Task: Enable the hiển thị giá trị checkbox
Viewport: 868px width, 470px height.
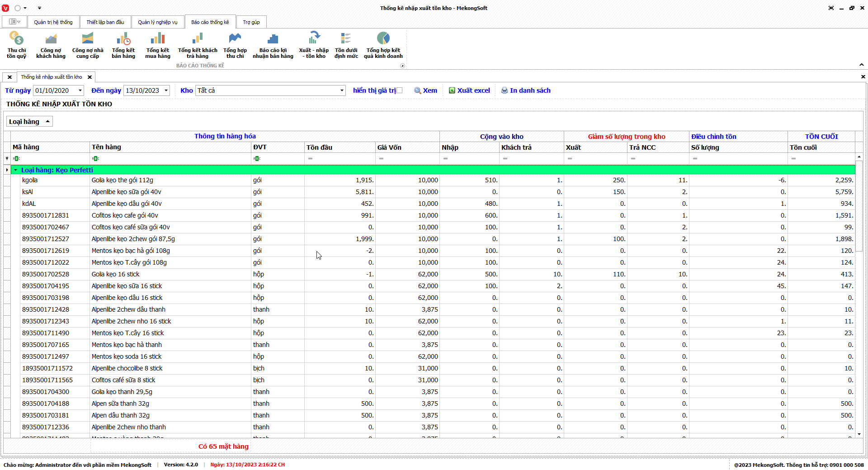Action: click(399, 90)
